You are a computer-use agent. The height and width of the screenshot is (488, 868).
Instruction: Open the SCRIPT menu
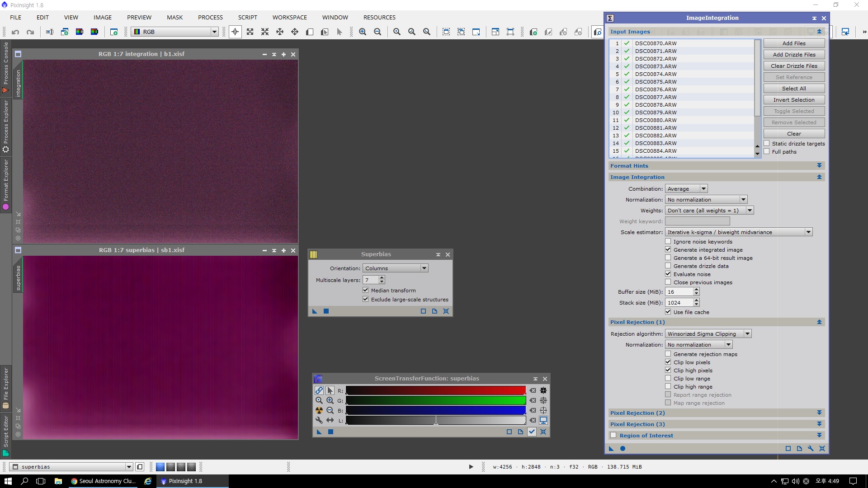point(248,17)
